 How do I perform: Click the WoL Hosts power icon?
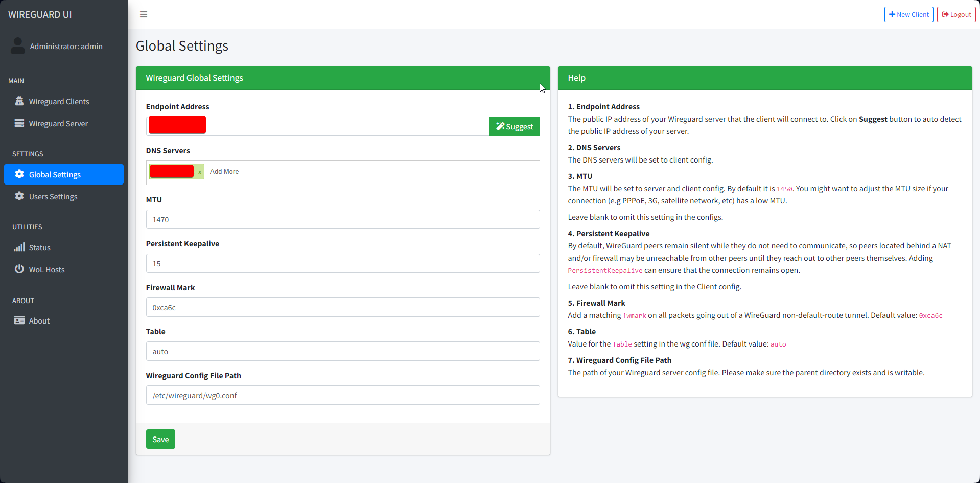point(19,269)
